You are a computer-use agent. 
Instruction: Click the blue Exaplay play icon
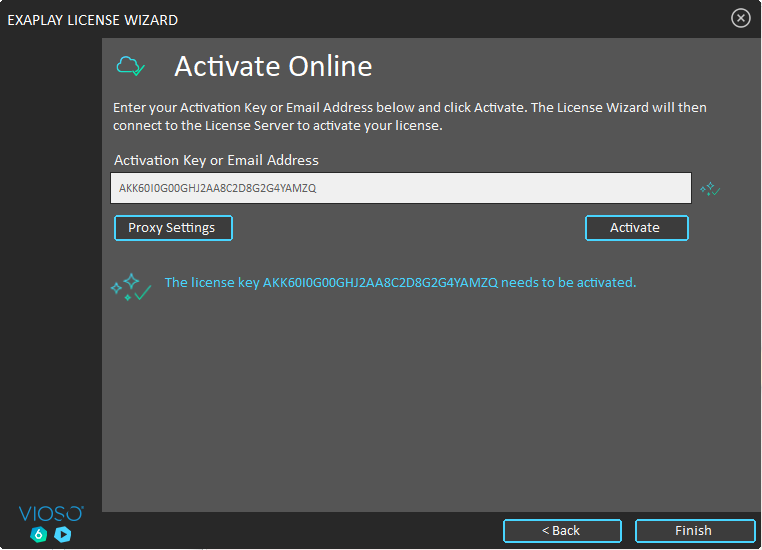click(x=63, y=534)
